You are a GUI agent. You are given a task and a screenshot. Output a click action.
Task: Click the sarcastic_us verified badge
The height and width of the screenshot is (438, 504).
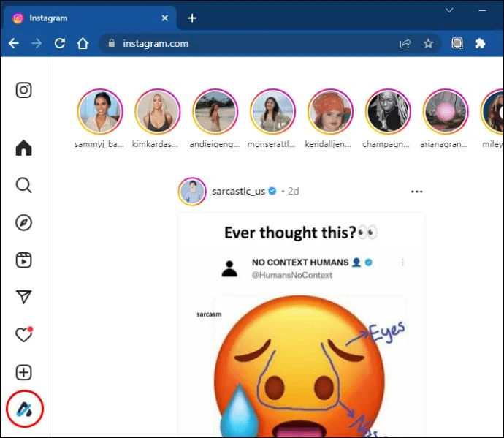click(272, 191)
